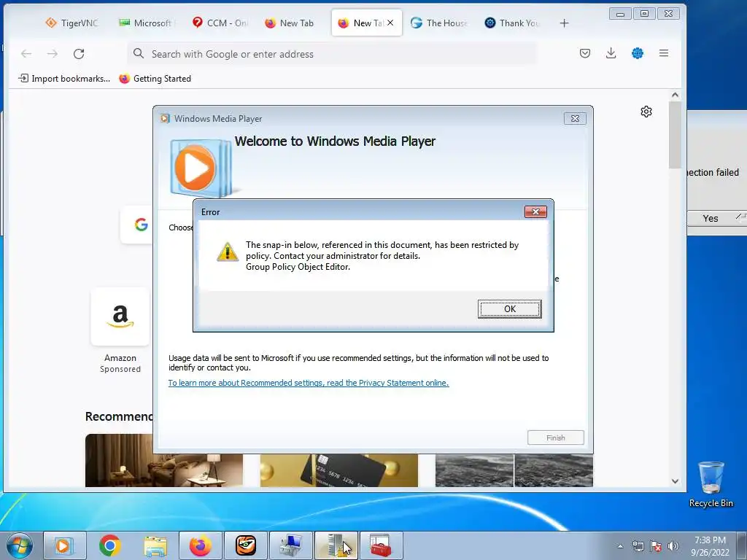Open the Save to Pocket icon
Screen dimensions: 747x560
click(x=585, y=53)
